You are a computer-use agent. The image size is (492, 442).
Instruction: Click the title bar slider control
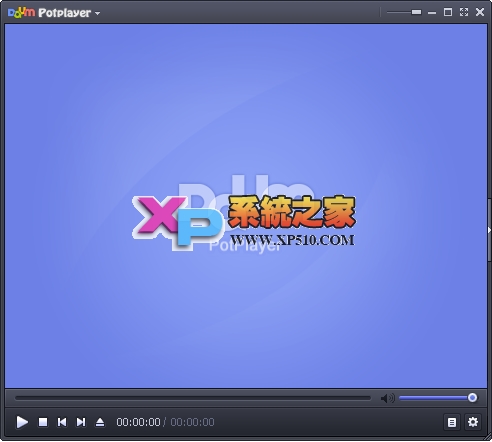click(404, 12)
